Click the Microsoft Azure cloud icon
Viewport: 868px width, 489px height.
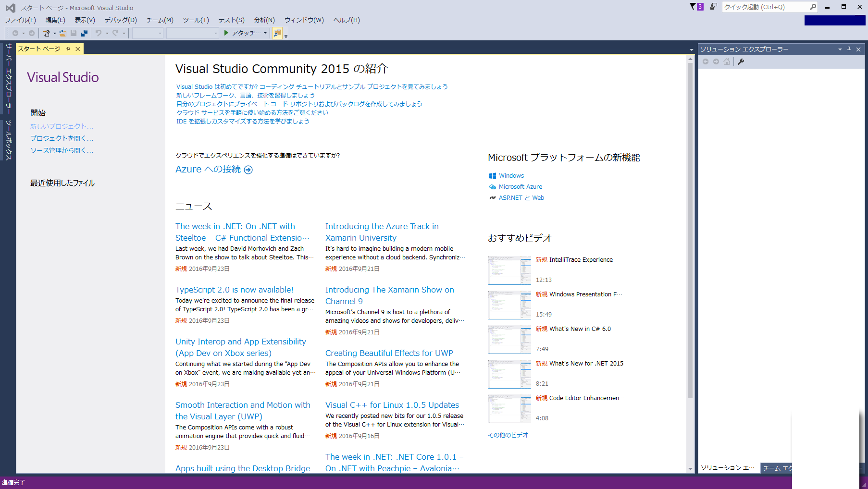[x=493, y=187]
